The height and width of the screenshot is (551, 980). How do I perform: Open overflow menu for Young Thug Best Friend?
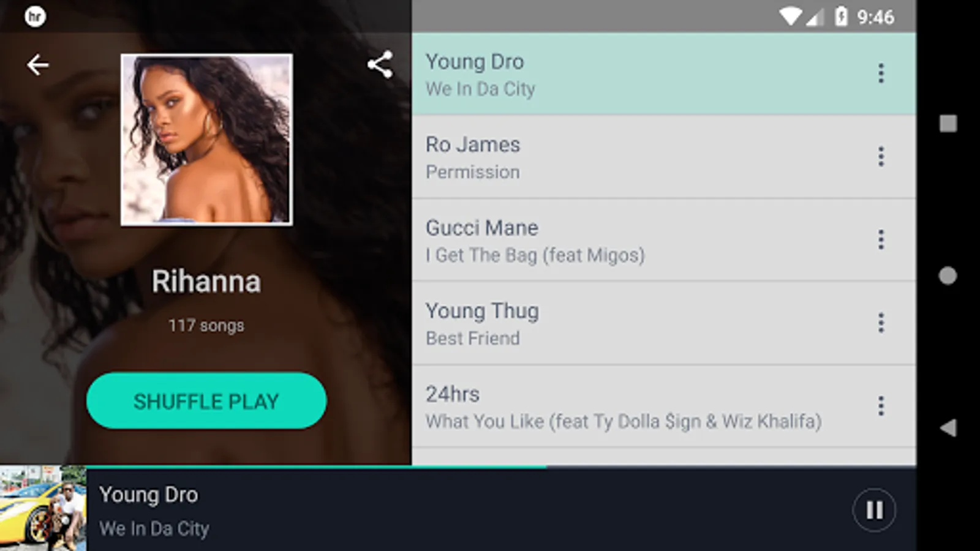pyautogui.click(x=881, y=323)
